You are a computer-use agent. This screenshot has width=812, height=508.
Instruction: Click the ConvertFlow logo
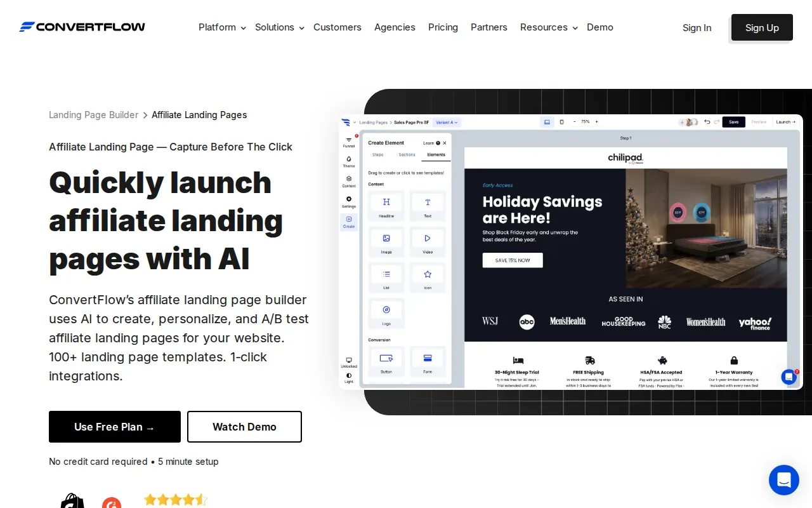[82, 27]
